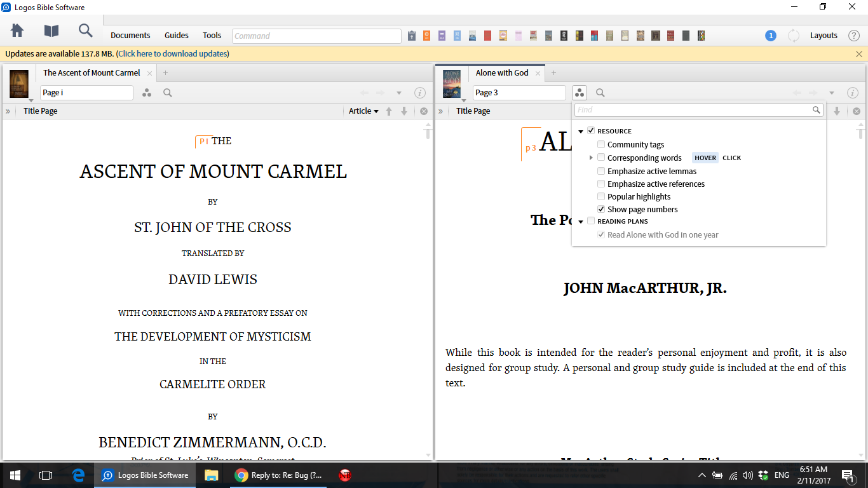Enable Corresponding words checkbox

601,158
